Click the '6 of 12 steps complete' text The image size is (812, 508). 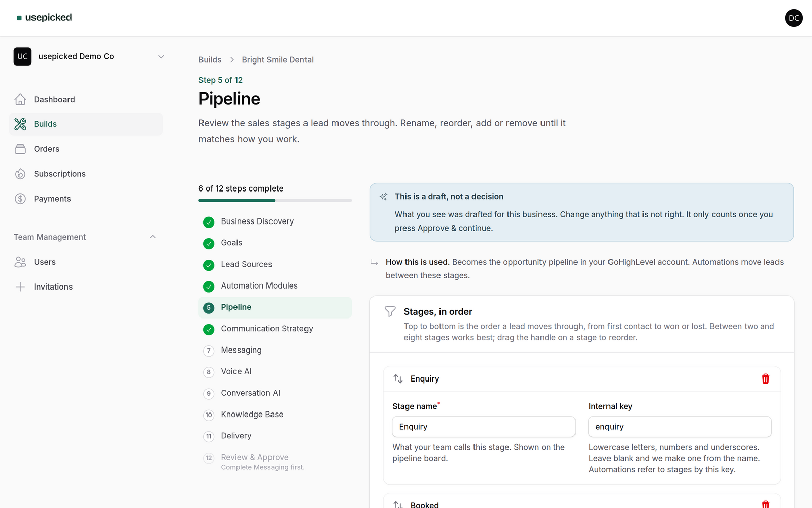(x=241, y=188)
